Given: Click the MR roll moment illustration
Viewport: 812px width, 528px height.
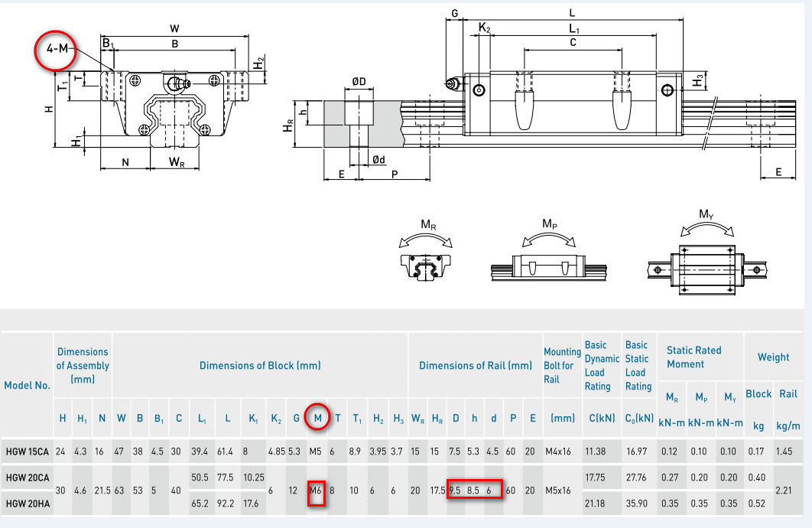Looking at the screenshot, I should 425,251.
